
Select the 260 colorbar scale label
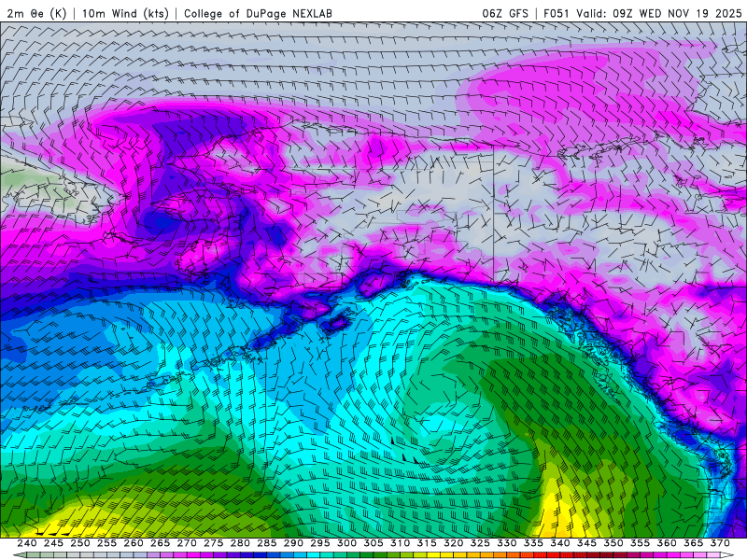[x=134, y=543]
